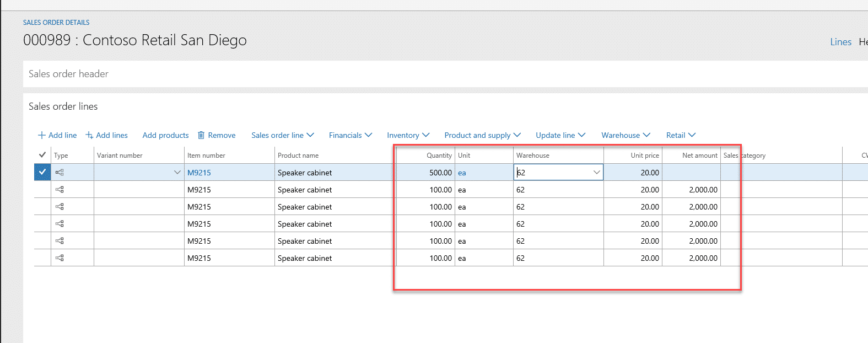The width and height of the screenshot is (868, 343).
Task: Open the M9215 item number link in first row
Action: coord(199,173)
